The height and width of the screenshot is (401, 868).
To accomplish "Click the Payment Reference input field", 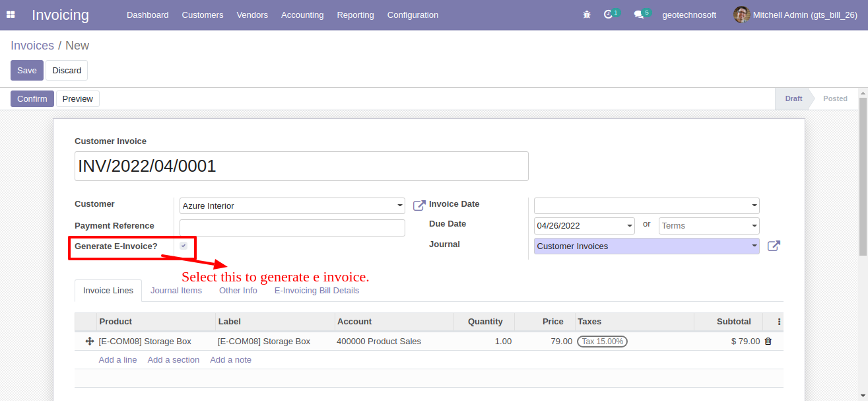I will click(292, 228).
